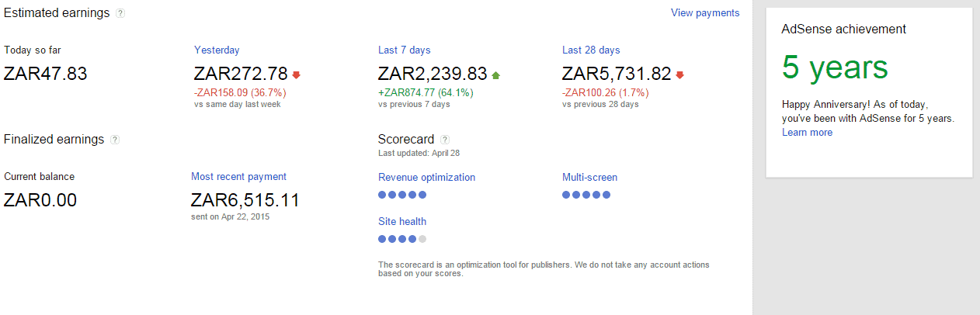Click the red down arrow next to ZAR5,731.82
This screenshot has width=980, height=315.
680,75
